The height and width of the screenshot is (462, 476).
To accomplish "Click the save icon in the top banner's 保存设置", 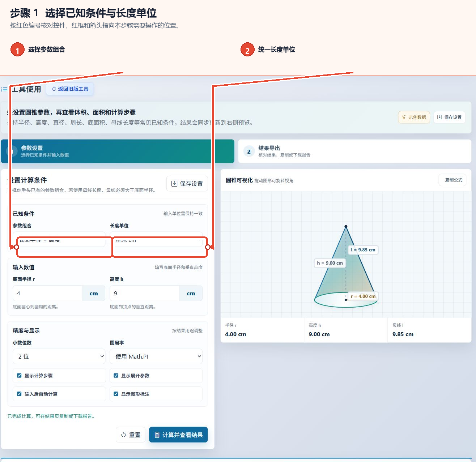I will pyautogui.click(x=439, y=117).
